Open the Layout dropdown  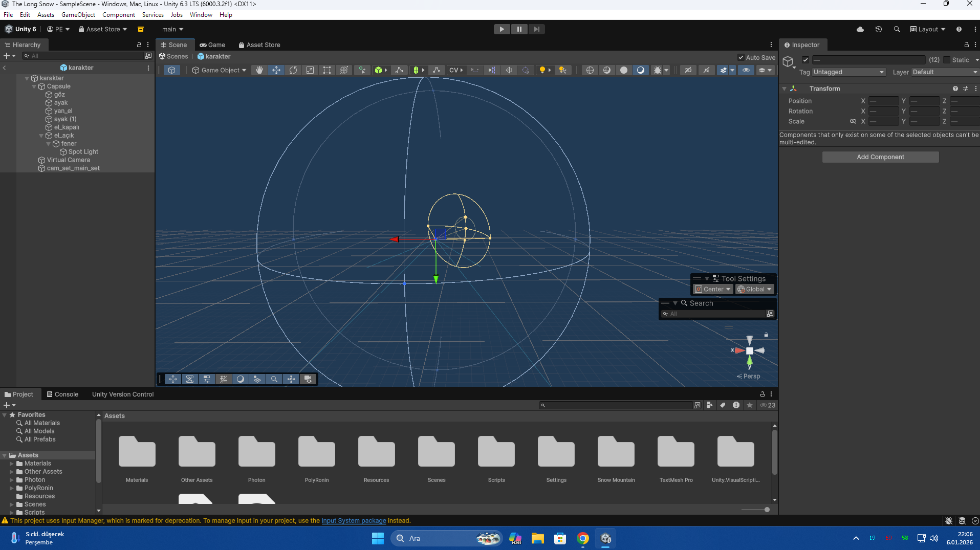pyautogui.click(x=928, y=29)
